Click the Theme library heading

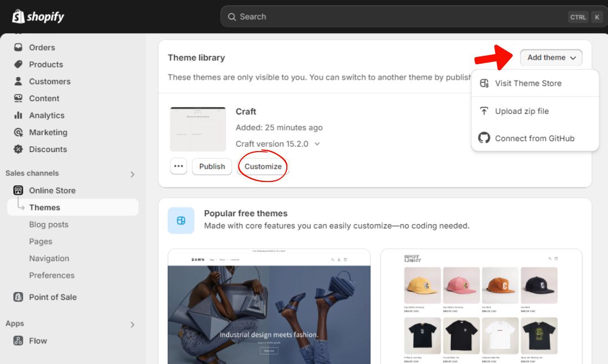[x=196, y=58]
